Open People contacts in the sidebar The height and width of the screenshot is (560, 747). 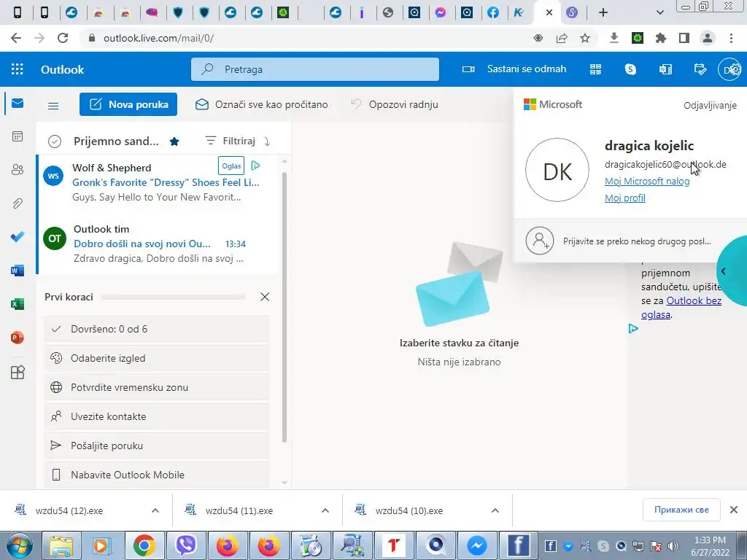coord(18,169)
